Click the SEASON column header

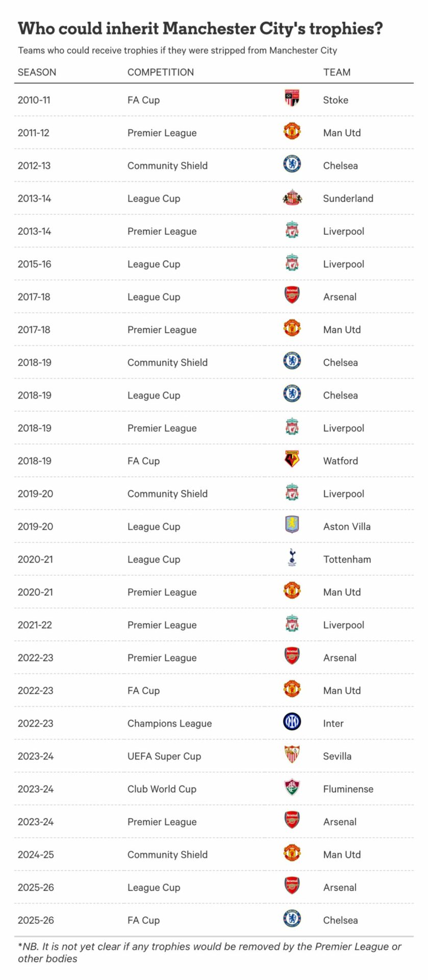(37, 72)
